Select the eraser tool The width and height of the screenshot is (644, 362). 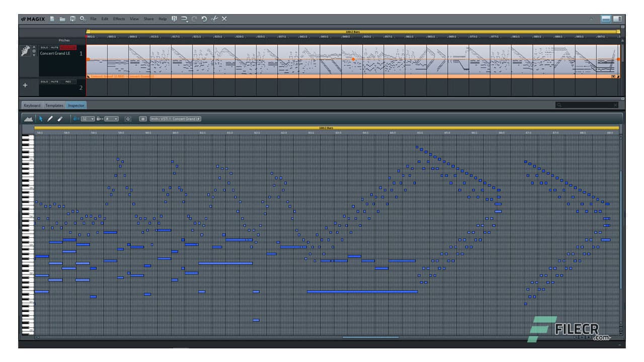(x=59, y=119)
